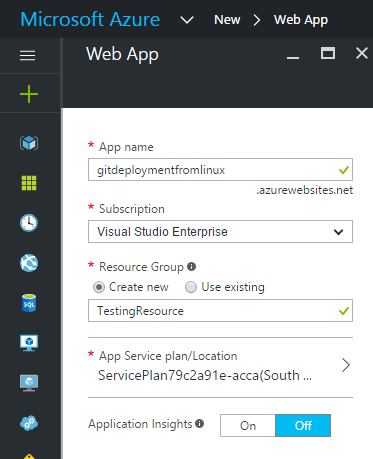Open Recent clock icon in sidebar
Image resolution: width=373 pixels, height=459 pixels.
[29, 223]
